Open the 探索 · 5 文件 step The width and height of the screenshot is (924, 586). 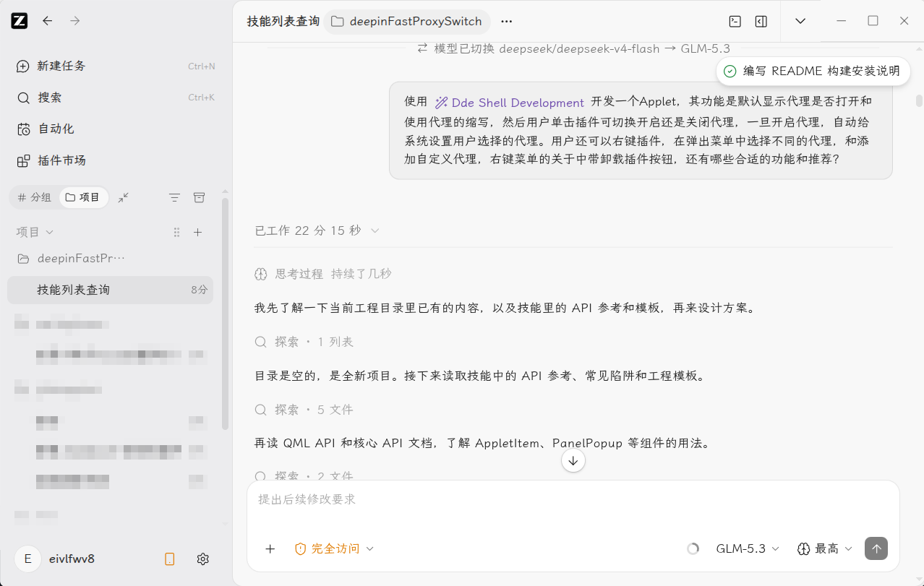pos(304,410)
